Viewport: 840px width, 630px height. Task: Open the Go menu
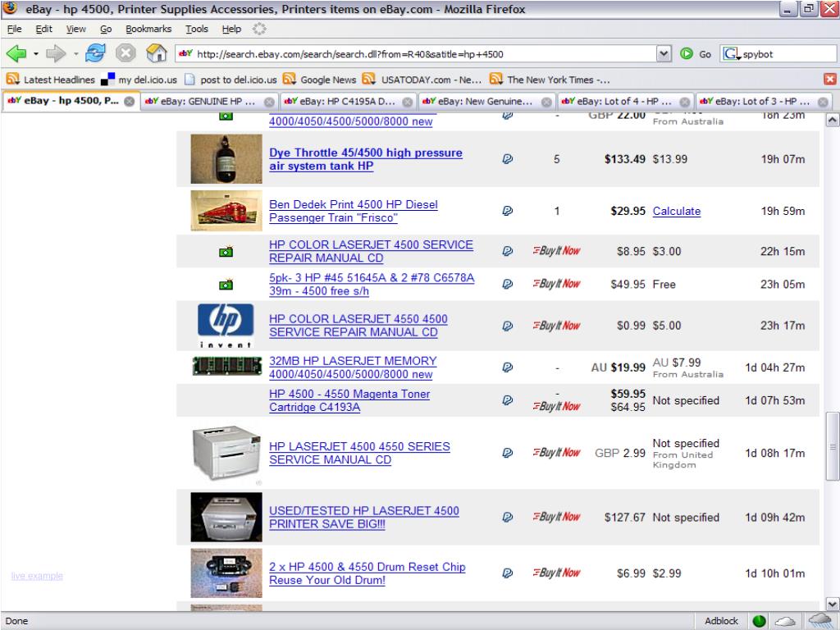tap(106, 29)
